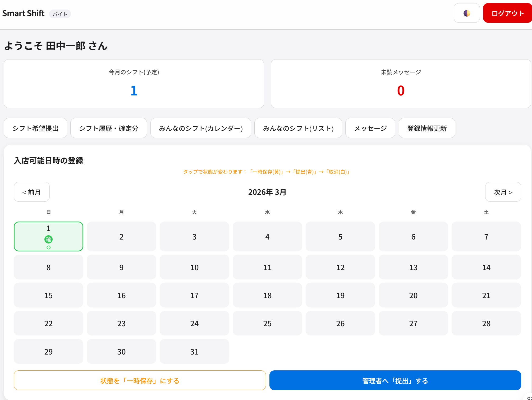Select calendar day 4
Viewport: 532px width, 400px height.
267,237
